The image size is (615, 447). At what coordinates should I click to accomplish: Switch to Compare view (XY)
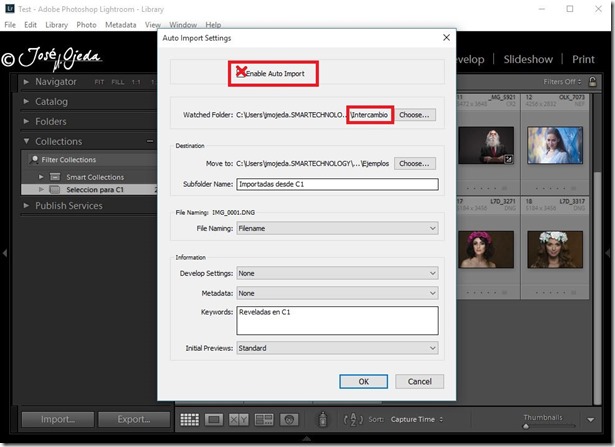238,420
